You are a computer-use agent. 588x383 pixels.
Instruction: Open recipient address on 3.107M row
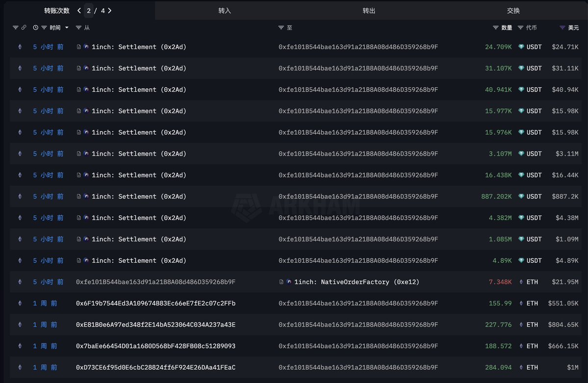point(358,154)
